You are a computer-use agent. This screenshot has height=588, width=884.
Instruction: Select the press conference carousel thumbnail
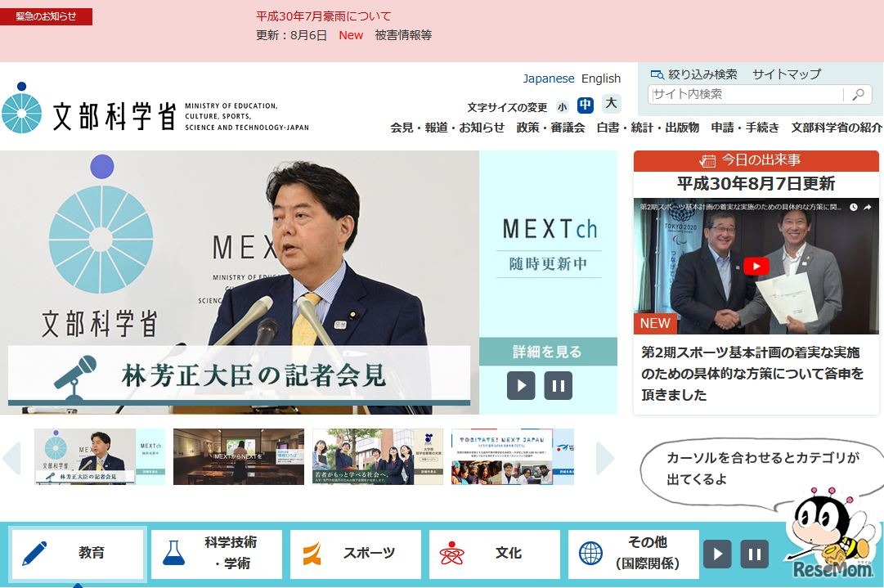point(100,456)
